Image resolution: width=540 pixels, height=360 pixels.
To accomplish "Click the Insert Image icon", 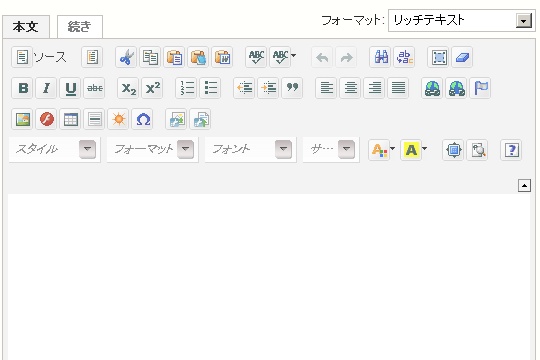I will click(x=23, y=120).
